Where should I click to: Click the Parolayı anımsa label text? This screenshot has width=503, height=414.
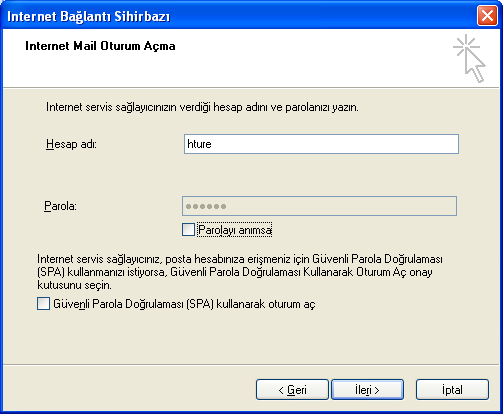coord(235,230)
